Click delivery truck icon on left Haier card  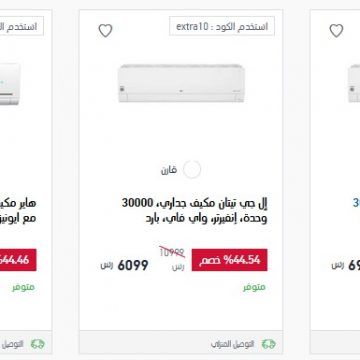pos(37,344)
